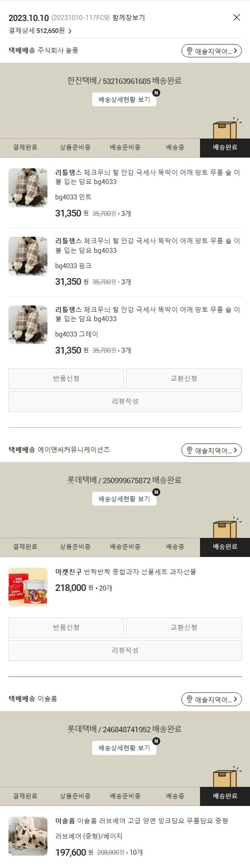Screen dimensions: 250x868
Task: Open the bg4033 핑크 blanket thumbnail
Action: click(28, 256)
